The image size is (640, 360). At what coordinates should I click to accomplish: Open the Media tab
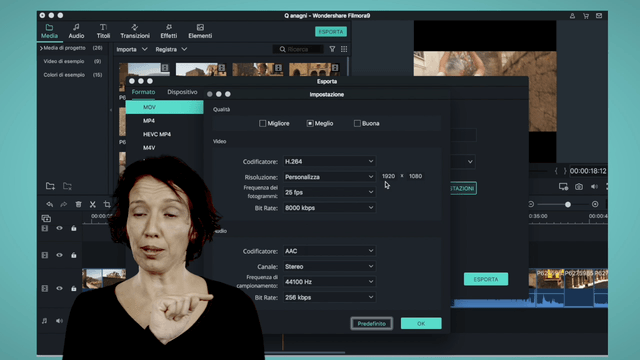pyautogui.click(x=49, y=31)
